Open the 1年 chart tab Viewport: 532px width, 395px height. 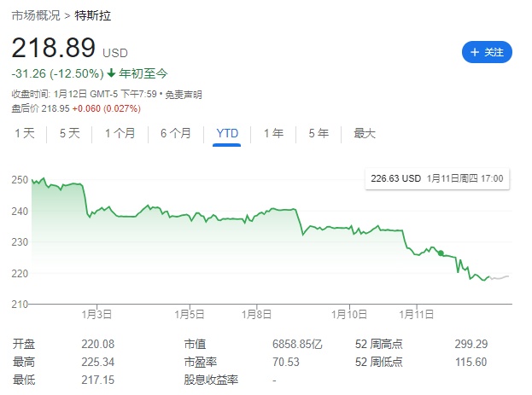click(273, 133)
